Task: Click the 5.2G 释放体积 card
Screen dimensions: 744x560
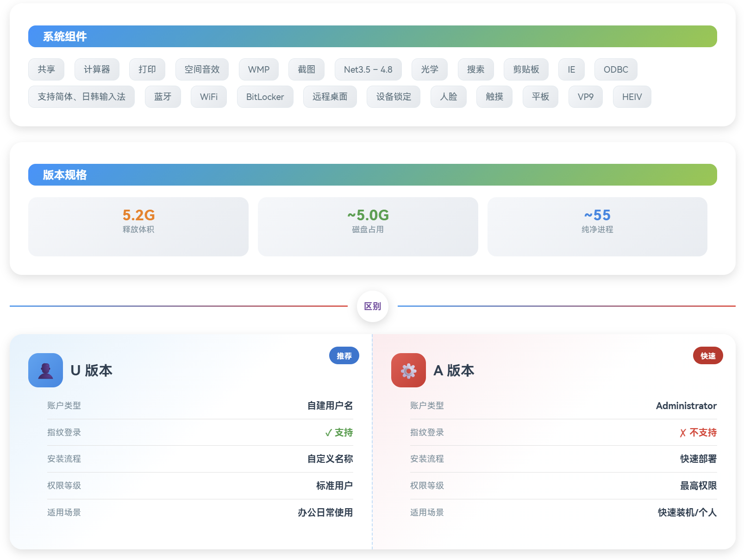Action: [138, 227]
